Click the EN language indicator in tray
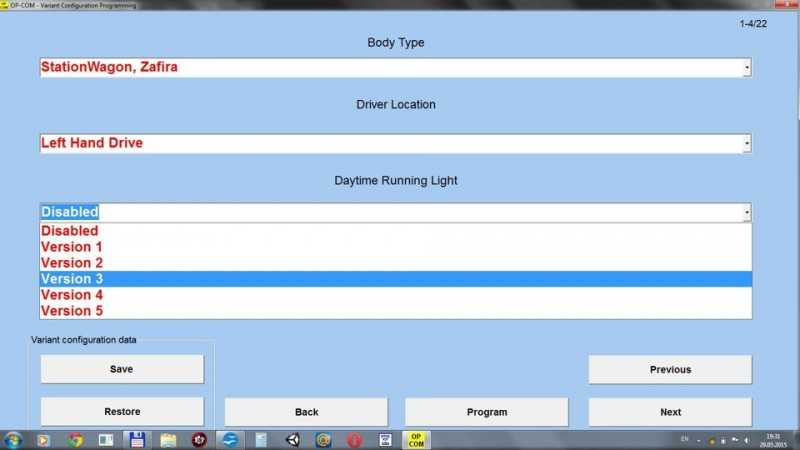Viewport: 800px width, 450px height. [x=685, y=439]
